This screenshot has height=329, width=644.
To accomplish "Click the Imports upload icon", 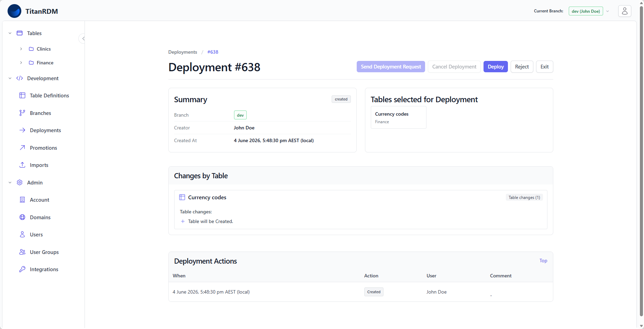I will (22, 165).
